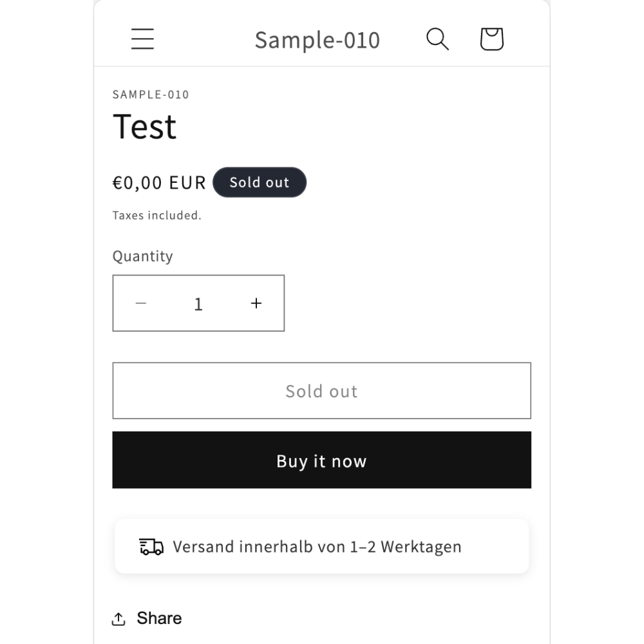Open the shopping cart bag icon
Image resolution: width=644 pixels, height=644 pixels.
[491, 39]
